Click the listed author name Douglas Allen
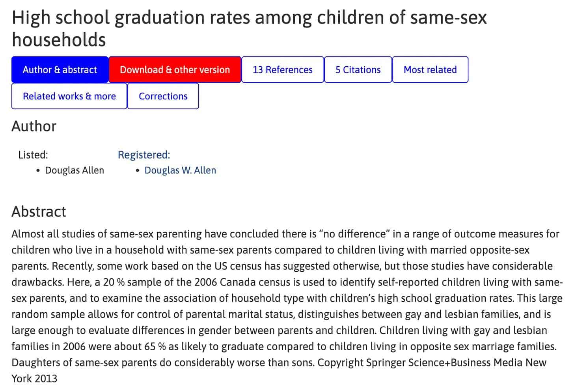574x392 pixels. [75, 170]
